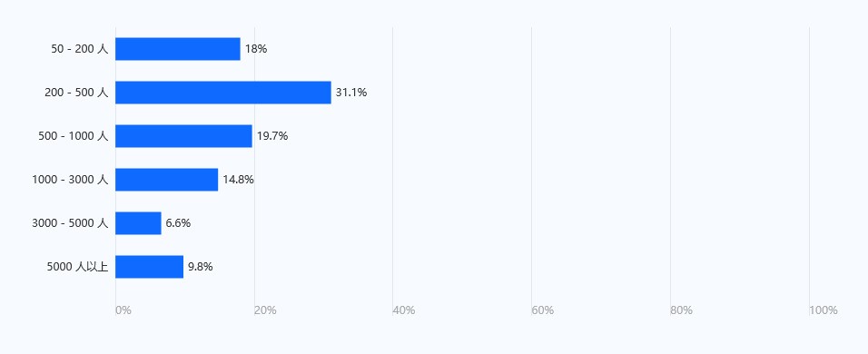Click the 31.1% value label

(351, 93)
